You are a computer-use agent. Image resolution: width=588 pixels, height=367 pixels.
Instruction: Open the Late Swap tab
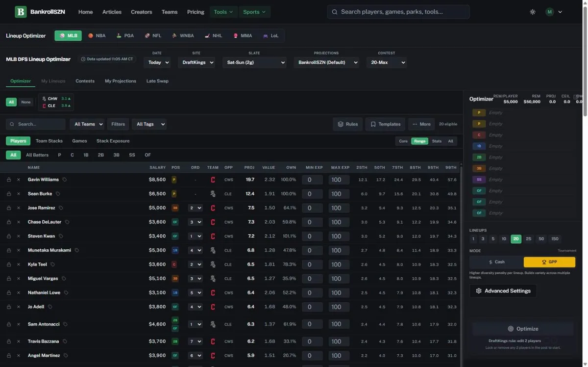click(x=157, y=81)
